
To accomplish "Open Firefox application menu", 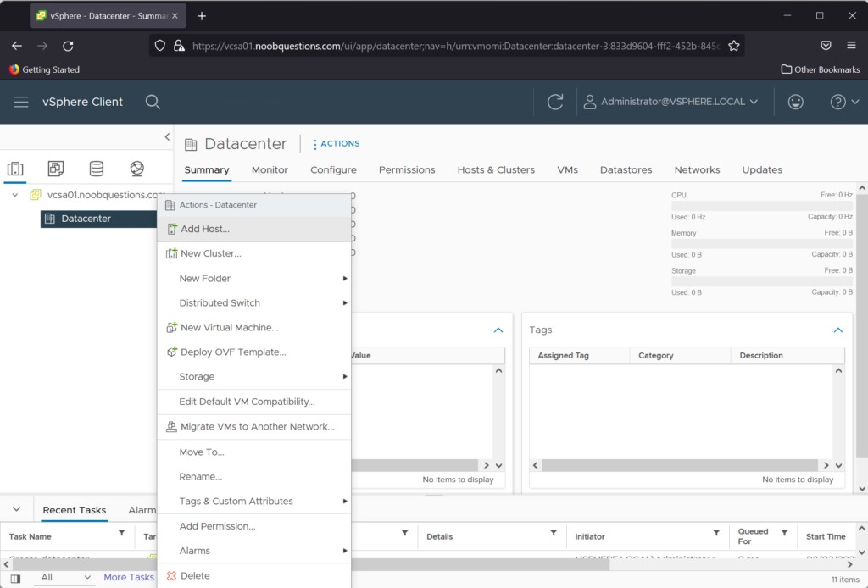I will tap(851, 46).
